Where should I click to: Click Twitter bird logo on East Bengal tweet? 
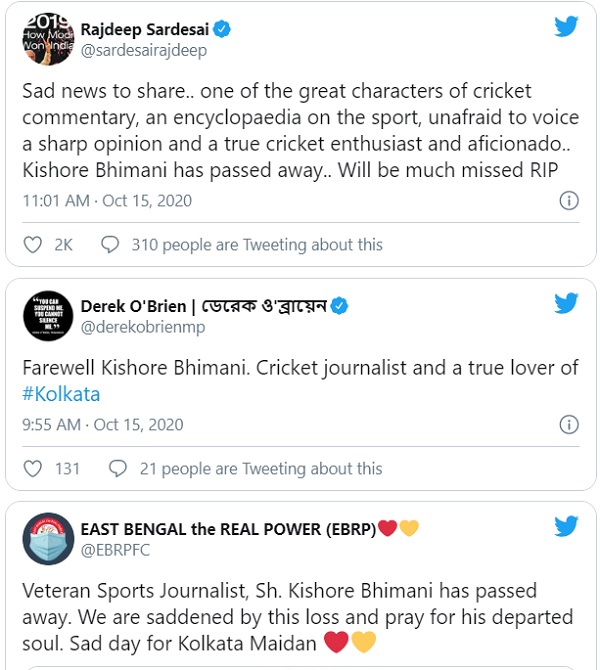pyautogui.click(x=567, y=525)
